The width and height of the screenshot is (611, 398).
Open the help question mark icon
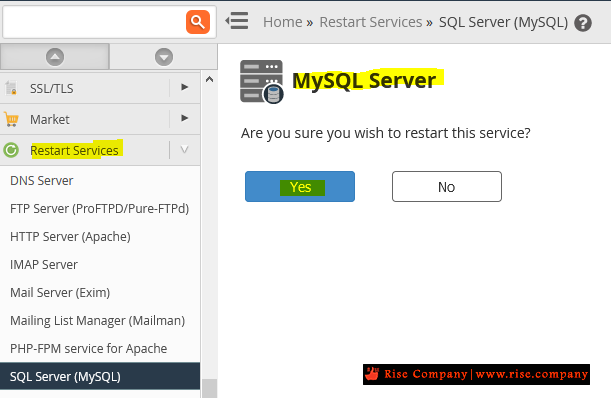pos(583,23)
